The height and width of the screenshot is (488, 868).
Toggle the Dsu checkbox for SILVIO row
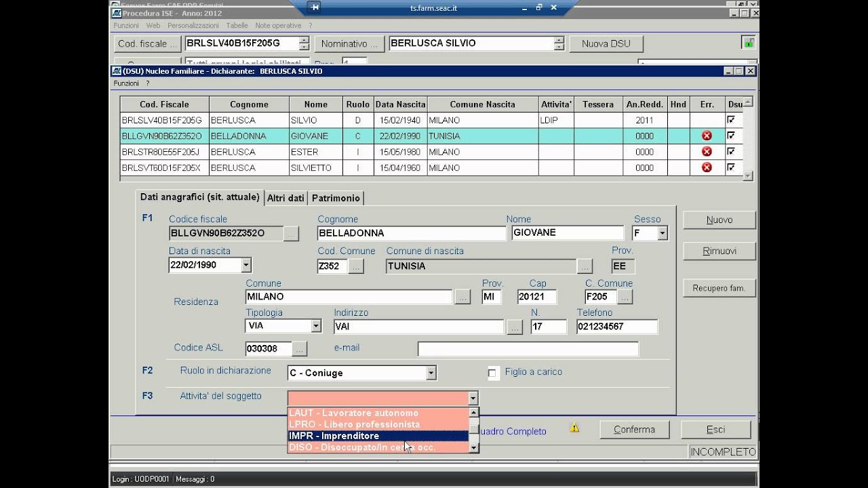731,119
